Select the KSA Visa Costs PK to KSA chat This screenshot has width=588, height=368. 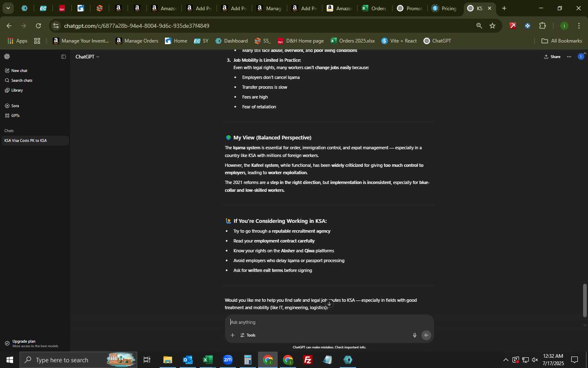(x=35, y=141)
